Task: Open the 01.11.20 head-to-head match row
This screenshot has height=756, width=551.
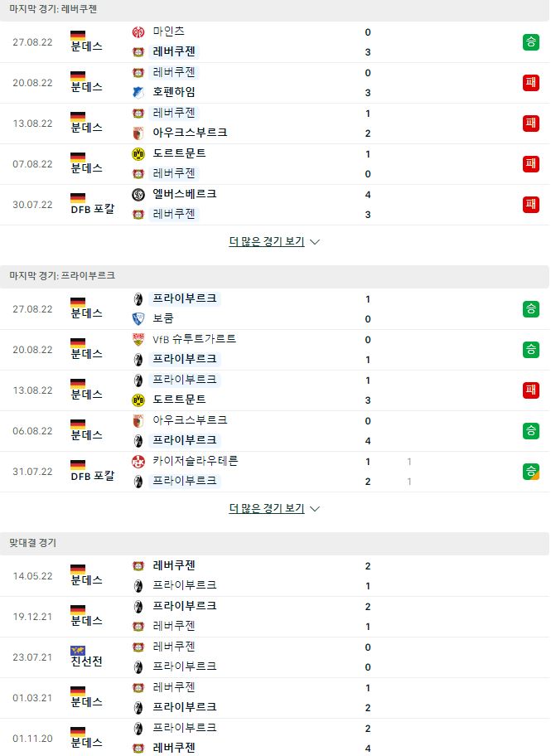Action: (275, 738)
